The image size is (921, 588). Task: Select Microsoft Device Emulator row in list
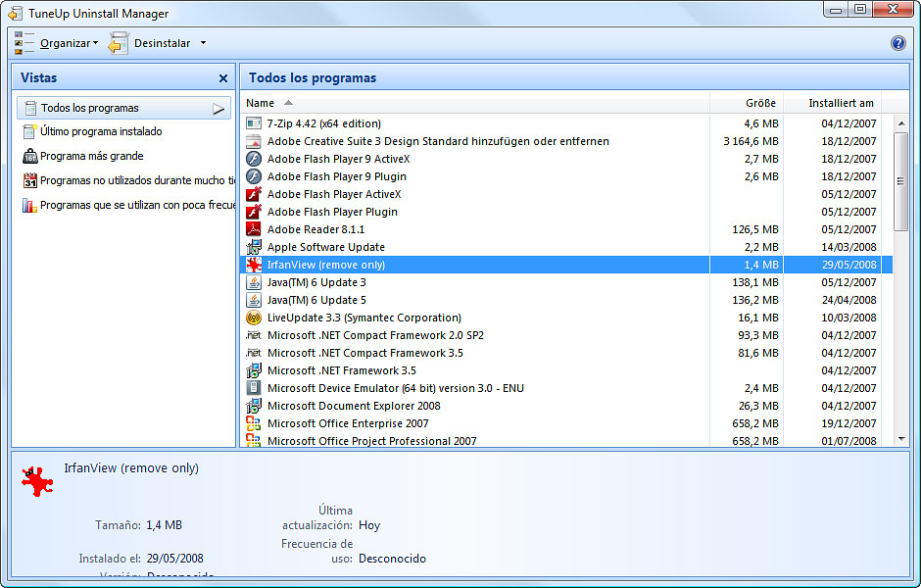point(395,388)
